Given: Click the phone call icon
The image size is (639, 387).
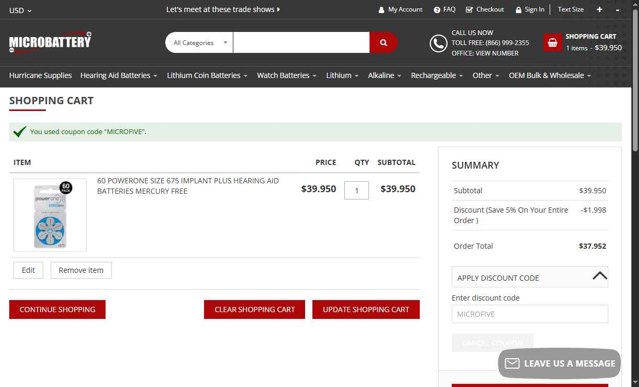Looking at the screenshot, I should [438, 43].
